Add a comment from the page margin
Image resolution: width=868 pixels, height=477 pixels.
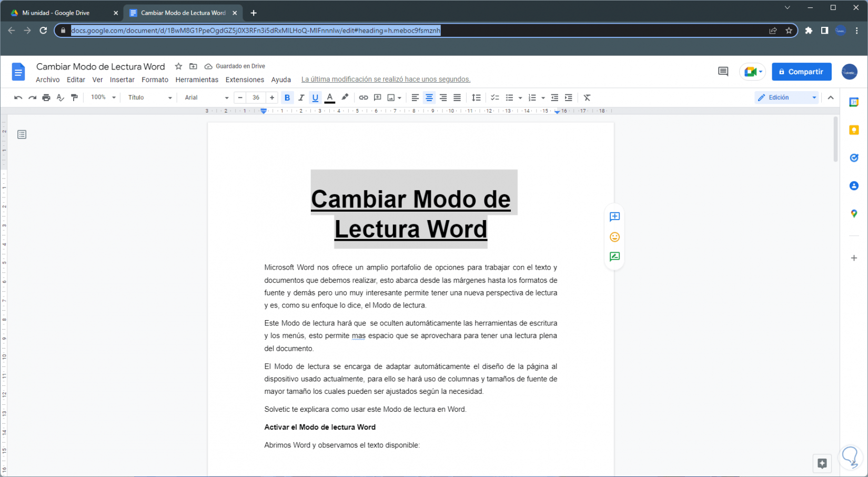pos(614,217)
